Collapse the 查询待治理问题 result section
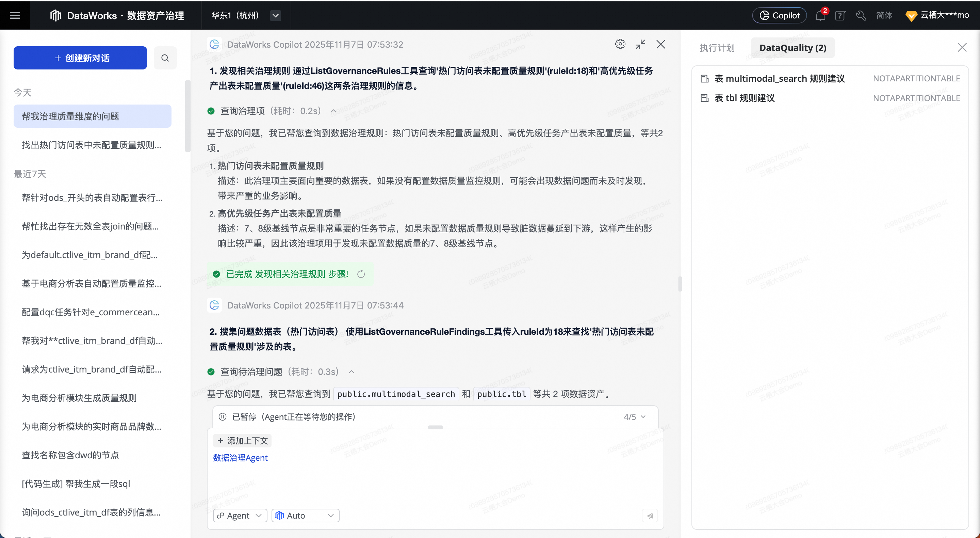Image resolution: width=980 pixels, height=538 pixels. [x=352, y=371]
